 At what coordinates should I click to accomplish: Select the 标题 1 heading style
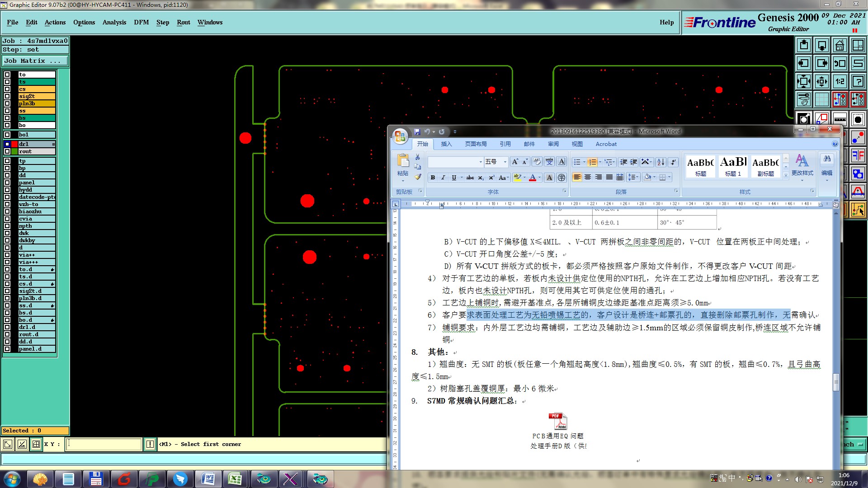pos(733,166)
